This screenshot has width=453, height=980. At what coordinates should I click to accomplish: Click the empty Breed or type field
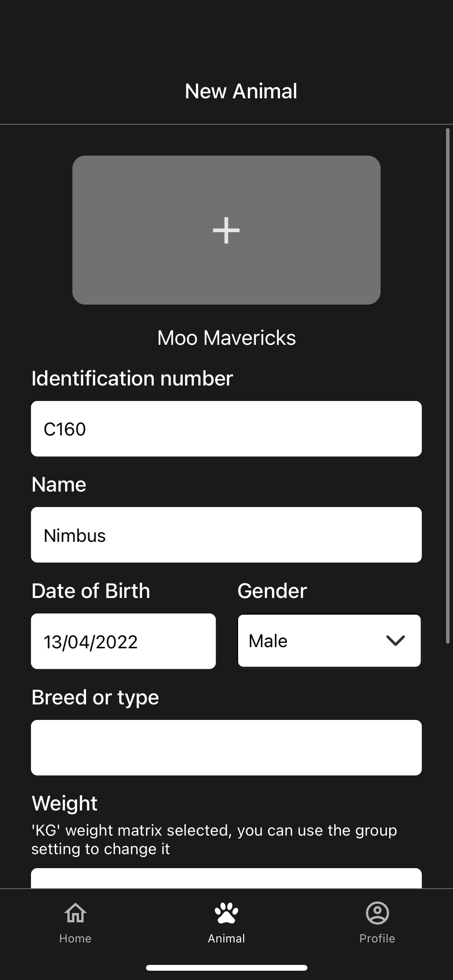coord(226,748)
